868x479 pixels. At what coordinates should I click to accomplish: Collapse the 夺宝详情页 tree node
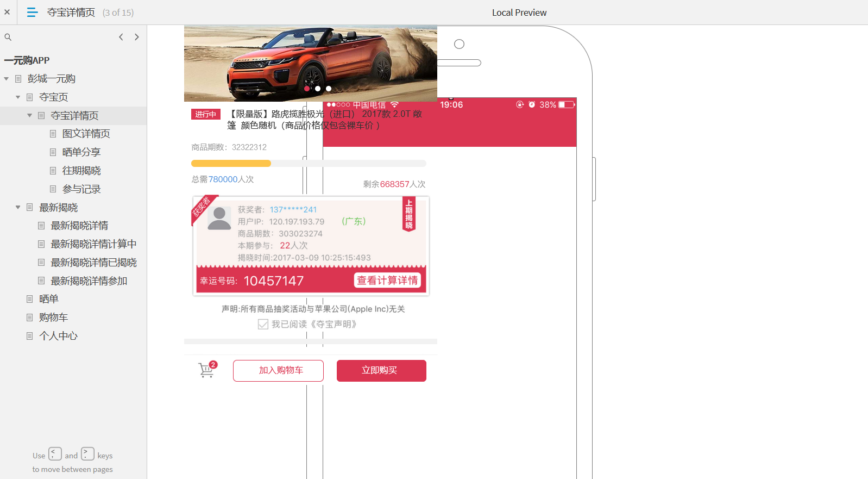tap(29, 116)
